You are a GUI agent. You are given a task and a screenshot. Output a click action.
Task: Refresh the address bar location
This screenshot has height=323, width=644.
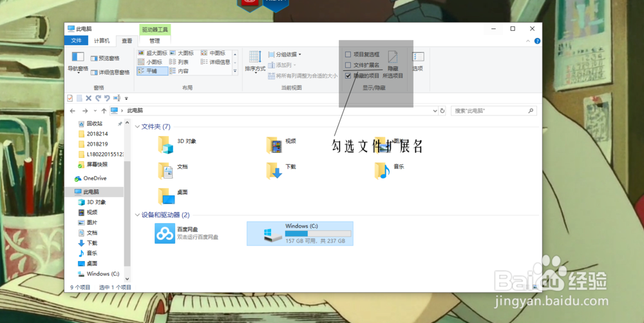click(442, 111)
